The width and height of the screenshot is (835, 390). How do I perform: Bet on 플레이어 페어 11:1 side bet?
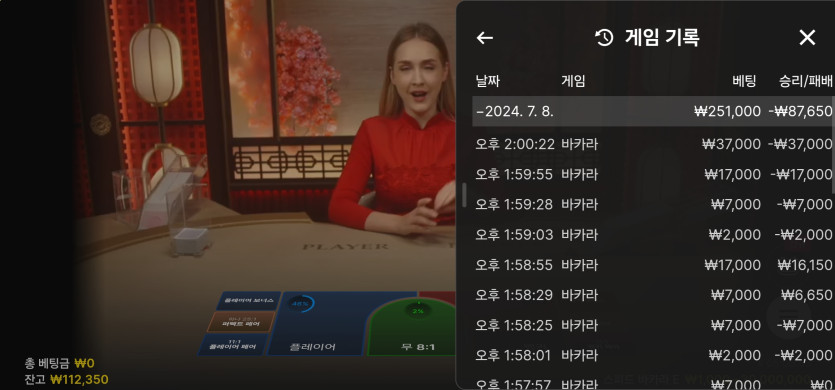click(x=232, y=345)
